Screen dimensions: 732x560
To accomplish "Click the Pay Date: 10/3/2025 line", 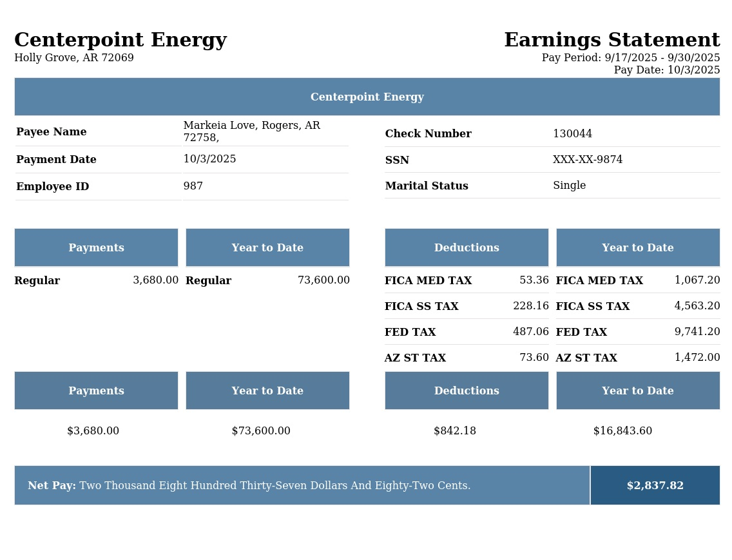I will coord(667,70).
